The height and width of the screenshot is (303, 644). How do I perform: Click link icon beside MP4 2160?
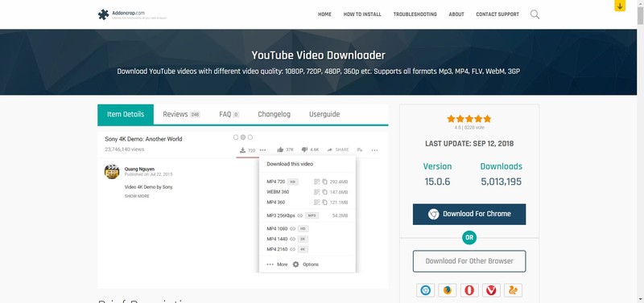pos(292,249)
